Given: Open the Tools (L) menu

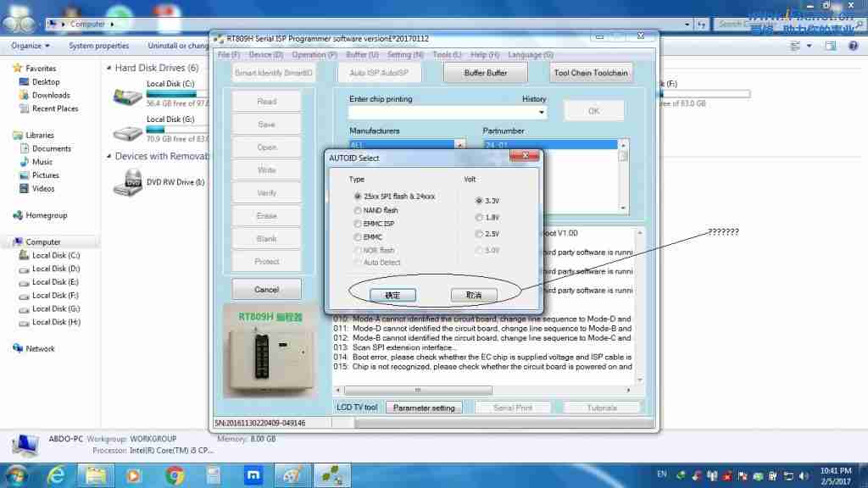Looking at the screenshot, I should pos(447,54).
